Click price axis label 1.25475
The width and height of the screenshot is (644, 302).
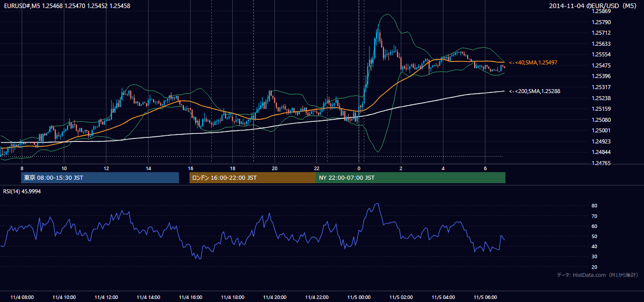[602, 65]
